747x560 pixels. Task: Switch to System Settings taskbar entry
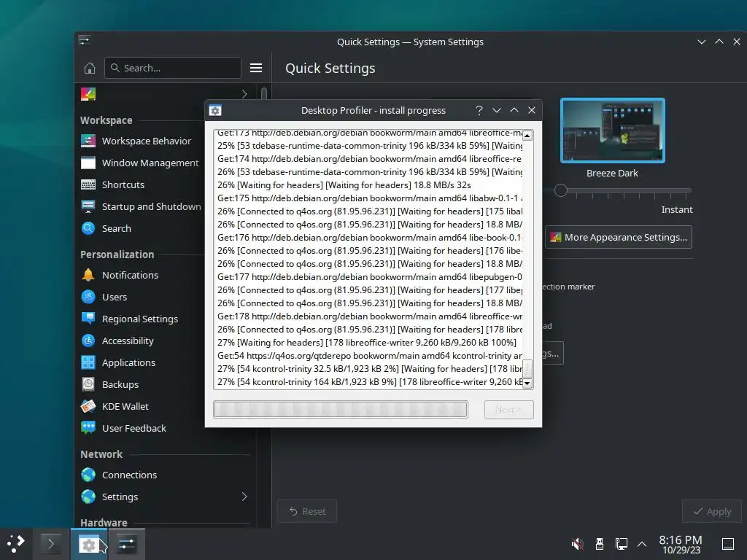click(x=127, y=544)
